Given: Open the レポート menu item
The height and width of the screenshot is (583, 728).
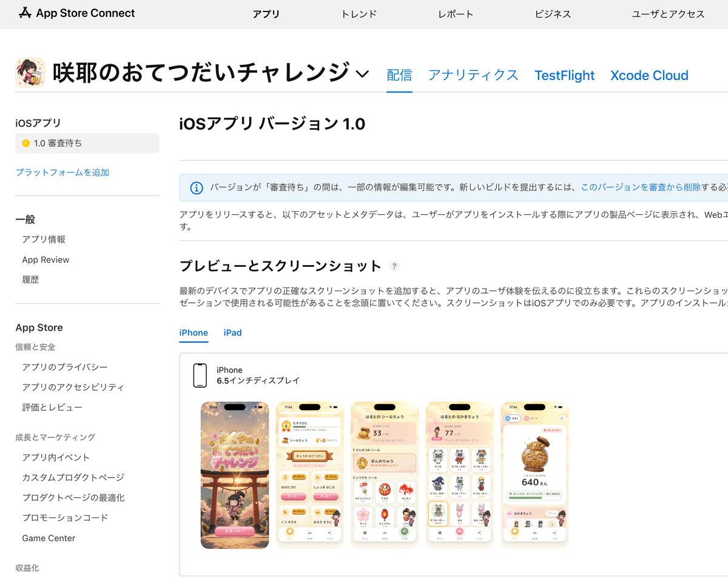Looking at the screenshot, I should pos(456,14).
